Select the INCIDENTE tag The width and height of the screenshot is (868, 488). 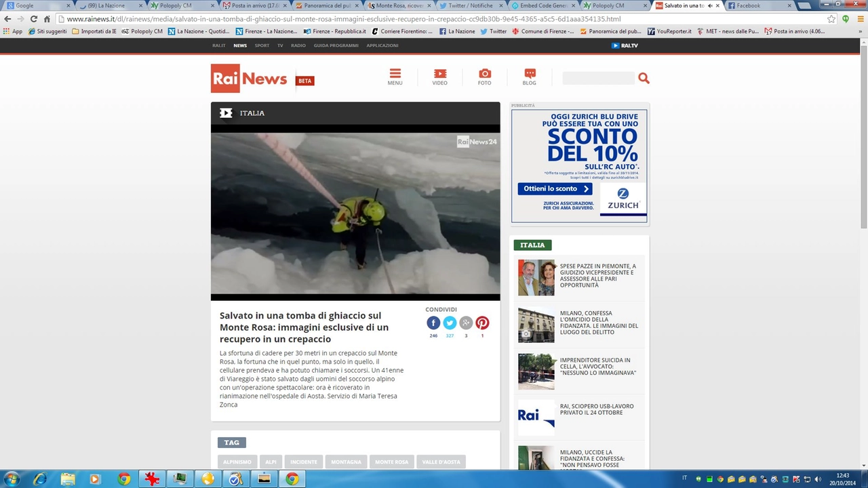tap(304, 462)
